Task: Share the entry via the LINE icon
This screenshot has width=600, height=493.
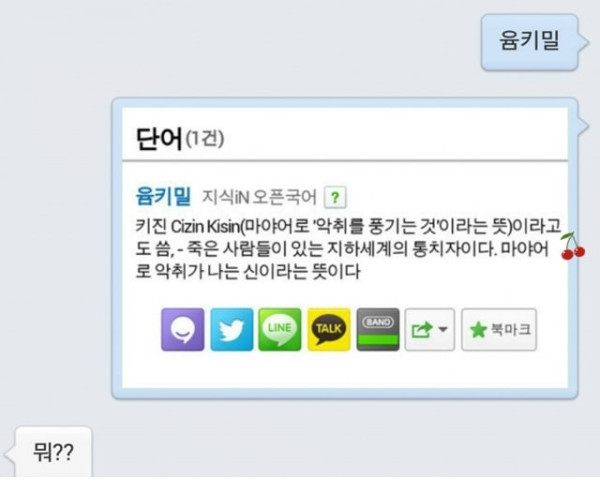Action: coord(280,330)
